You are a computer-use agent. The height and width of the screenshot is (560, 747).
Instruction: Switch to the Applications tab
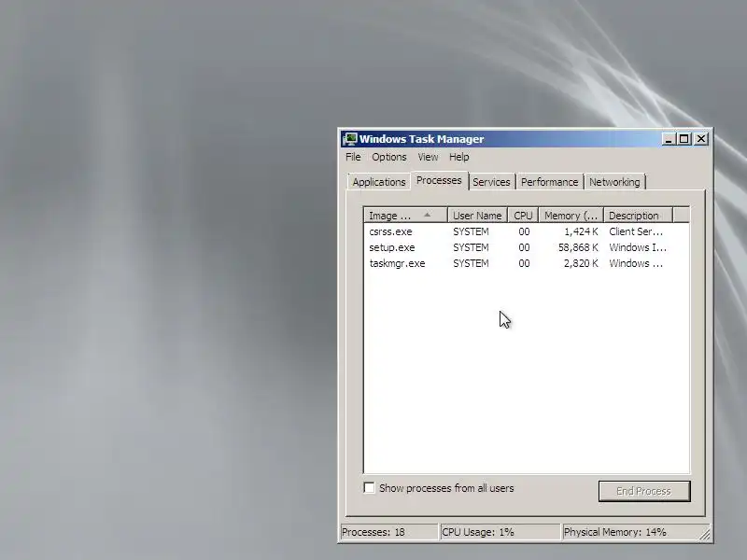click(379, 182)
